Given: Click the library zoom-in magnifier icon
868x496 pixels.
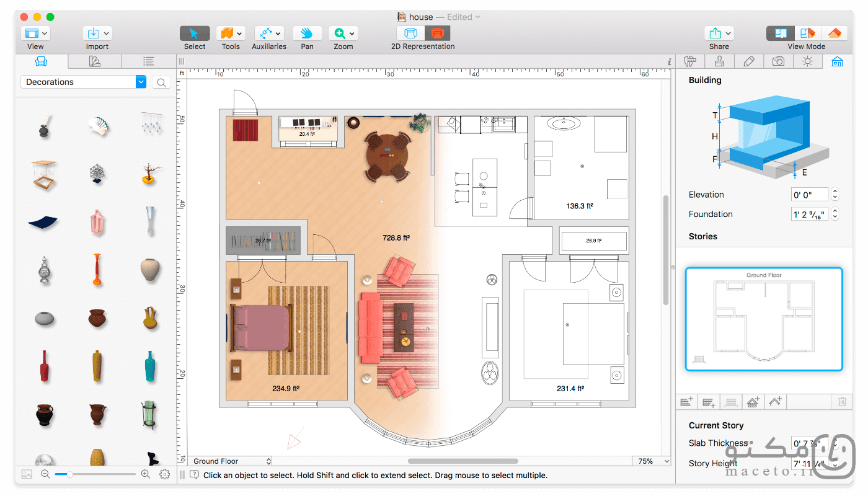Looking at the screenshot, I should (x=145, y=474).
